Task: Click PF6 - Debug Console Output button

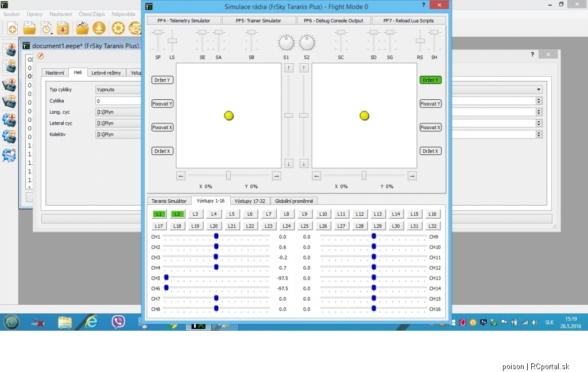Action: (334, 21)
